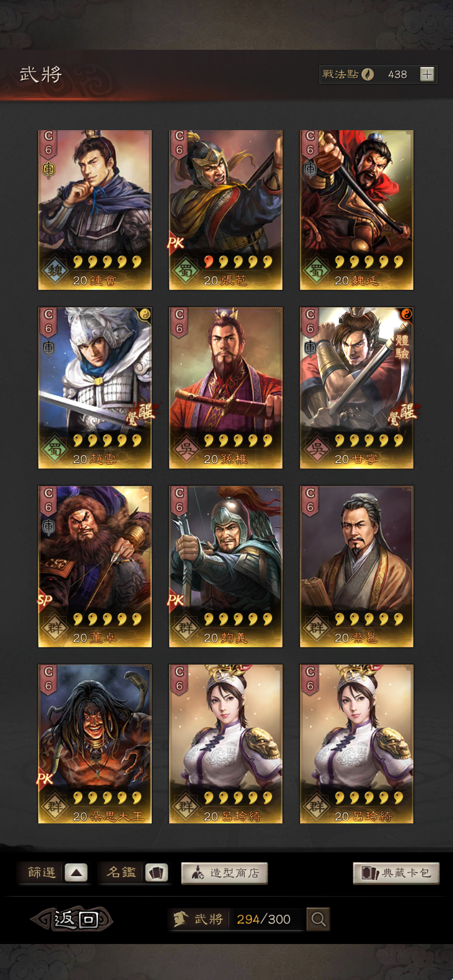Tap the 戰法點 feather coin icon

[x=367, y=74]
